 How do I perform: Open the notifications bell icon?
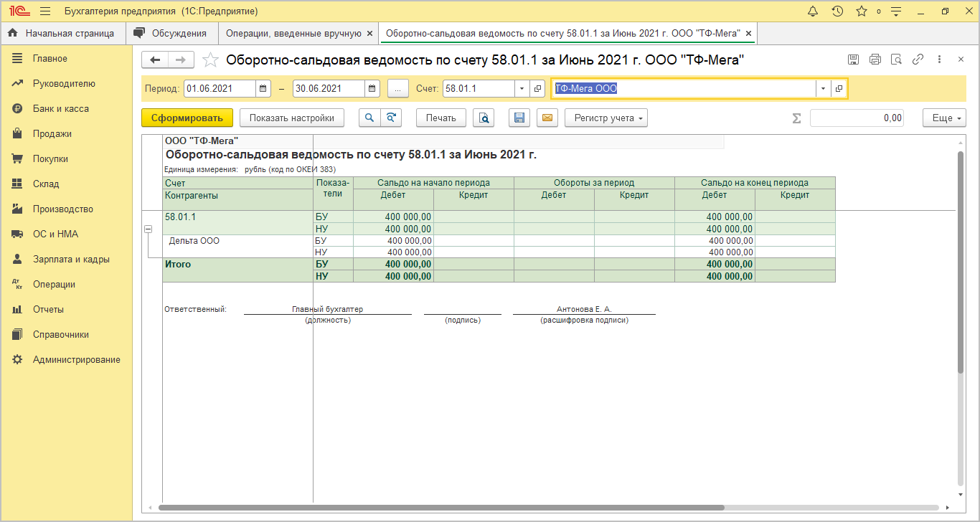click(813, 11)
